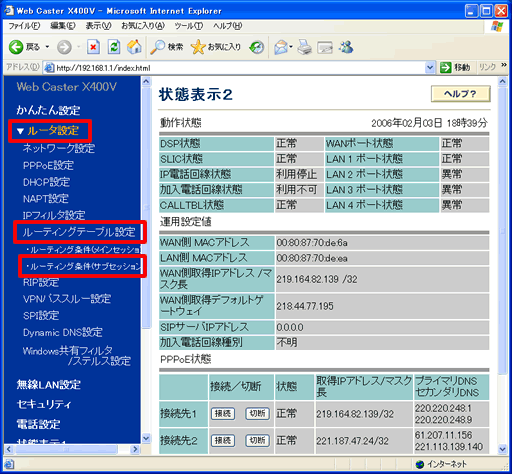Click the URL address field
The width and height of the screenshot is (512, 474).
tap(240, 68)
